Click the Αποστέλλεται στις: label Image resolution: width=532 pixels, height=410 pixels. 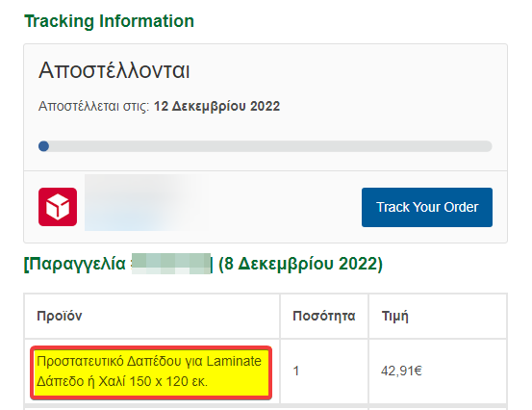click(x=94, y=106)
